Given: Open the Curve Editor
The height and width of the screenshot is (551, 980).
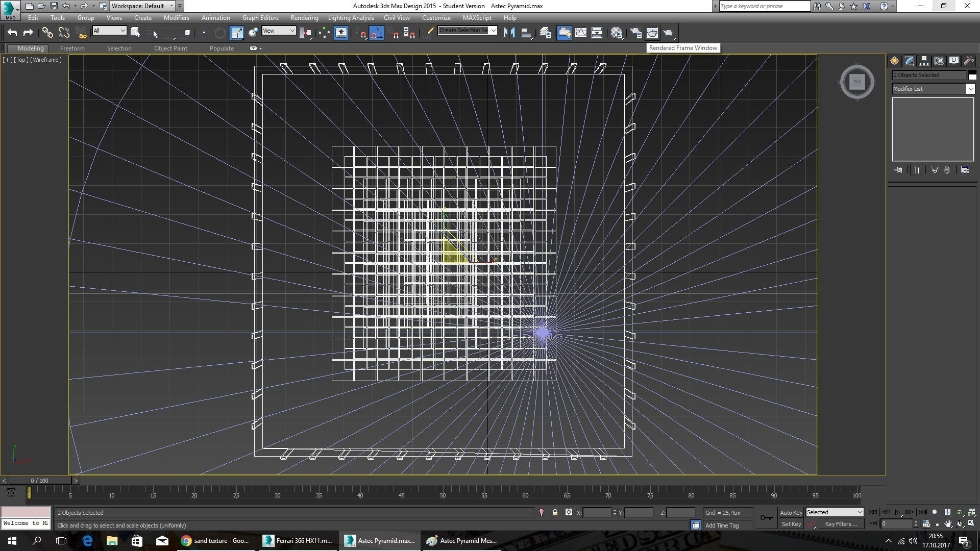Looking at the screenshot, I should [580, 33].
